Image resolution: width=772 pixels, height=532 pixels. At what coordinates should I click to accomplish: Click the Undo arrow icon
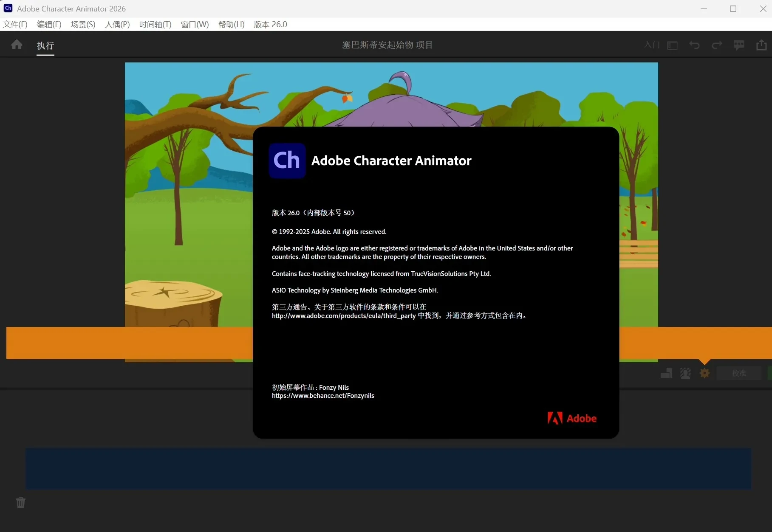coord(694,45)
